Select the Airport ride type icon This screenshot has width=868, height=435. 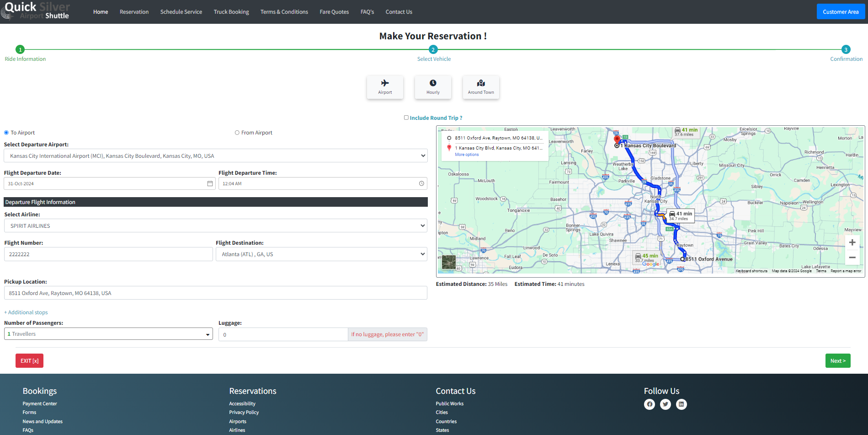385,87
